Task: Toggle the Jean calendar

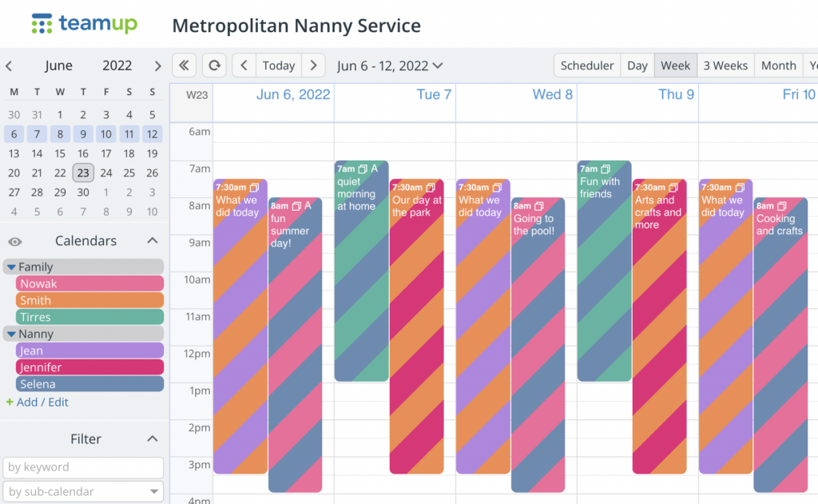Action: [89, 350]
